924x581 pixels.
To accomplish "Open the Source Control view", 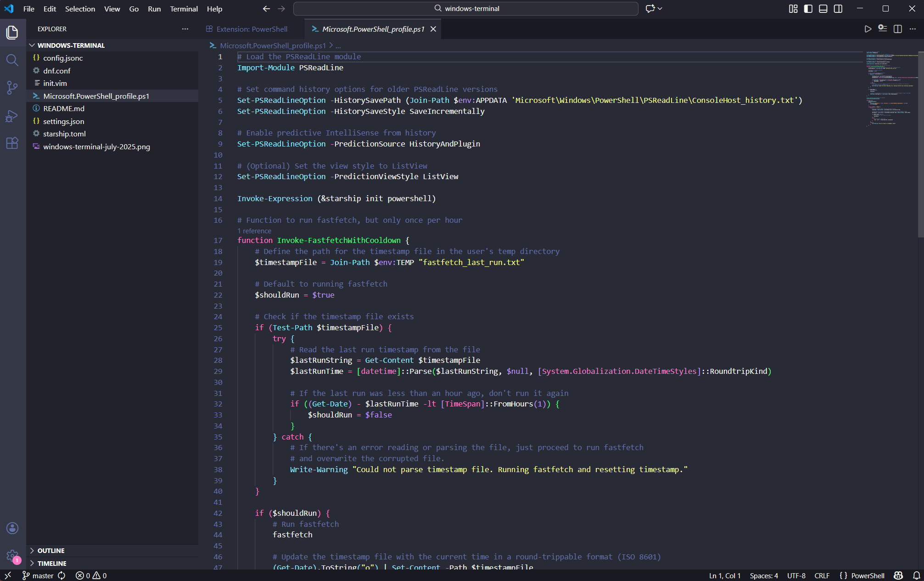I will [12, 88].
